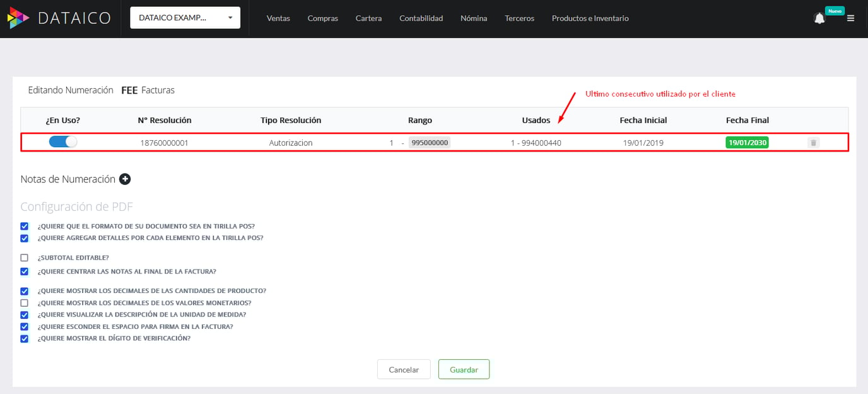Open the Contabilidad menu
Image resolution: width=868 pixels, height=394 pixels.
coord(421,18)
